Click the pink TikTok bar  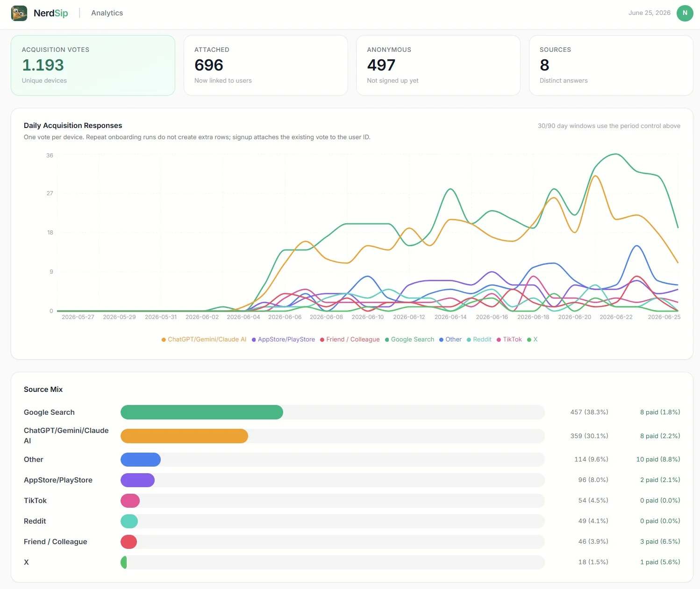(130, 501)
